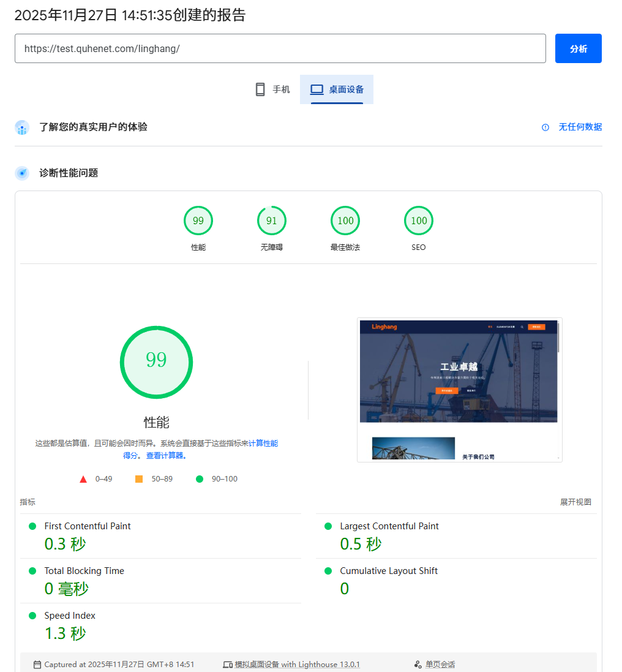Click the device icon beside 模拟桌面设备

[x=228, y=665]
